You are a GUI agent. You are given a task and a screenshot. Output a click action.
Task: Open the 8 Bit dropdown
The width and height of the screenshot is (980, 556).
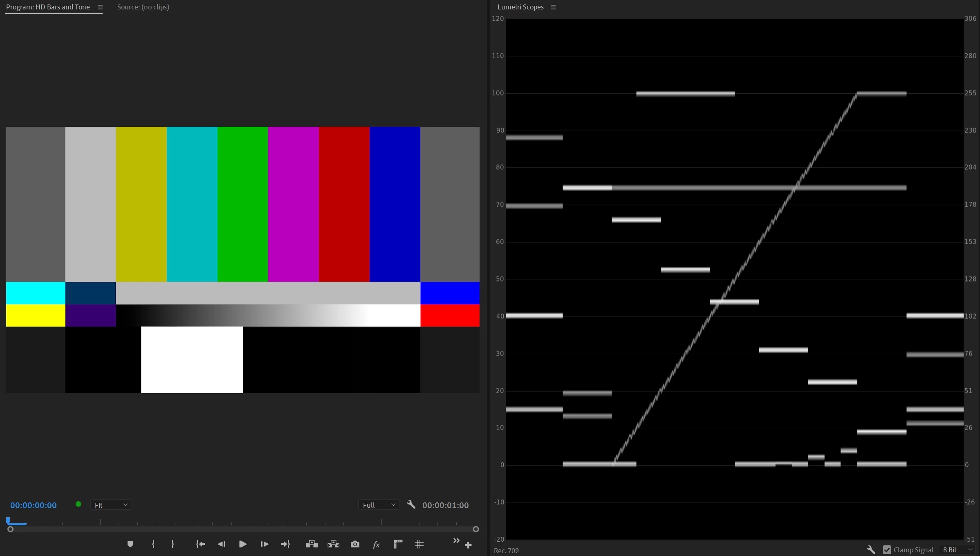tap(957, 550)
